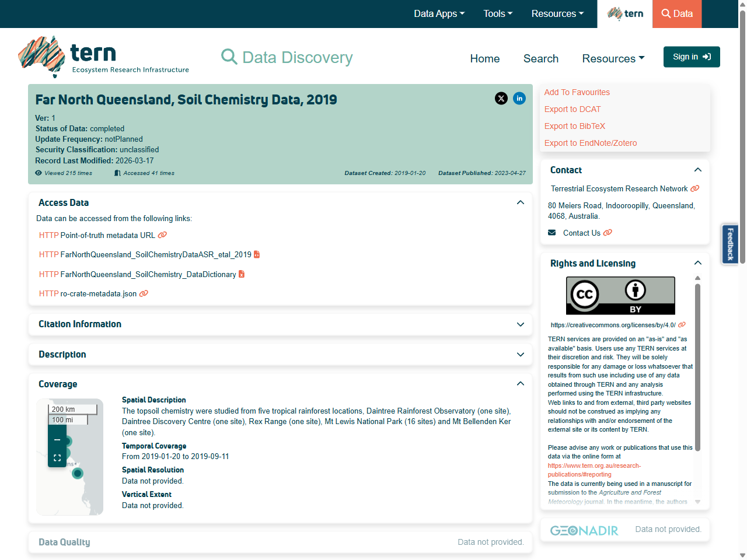Open the Data Apps menu
This screenshot has height=560, width=747.
(439, 13)
